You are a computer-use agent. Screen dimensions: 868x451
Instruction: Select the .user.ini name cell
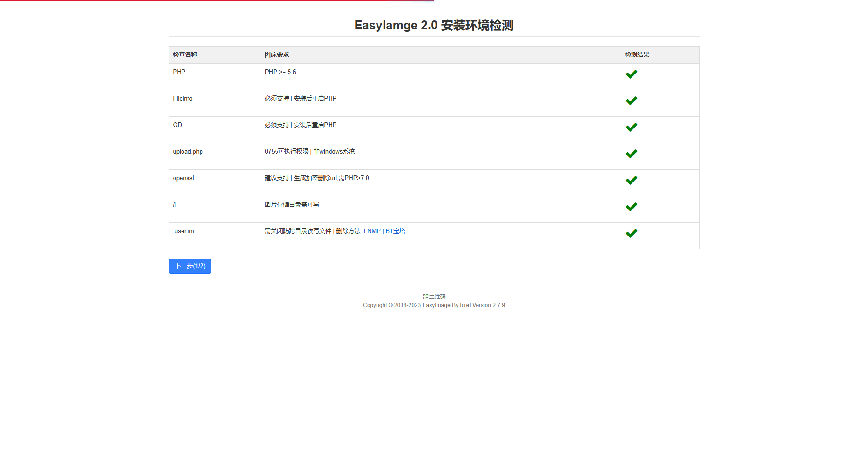coord(215,236)
